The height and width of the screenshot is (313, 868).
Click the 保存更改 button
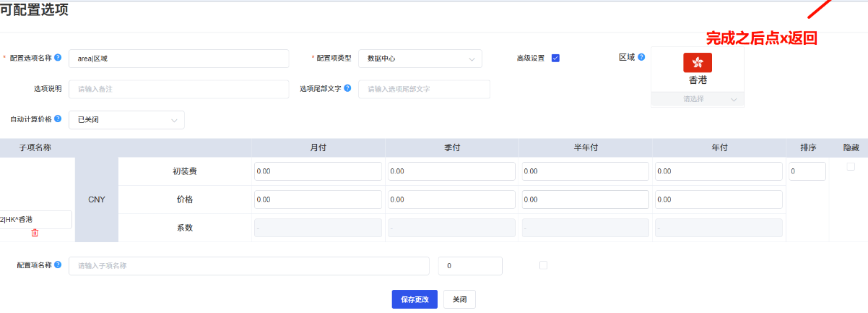(x=415, y=299)
